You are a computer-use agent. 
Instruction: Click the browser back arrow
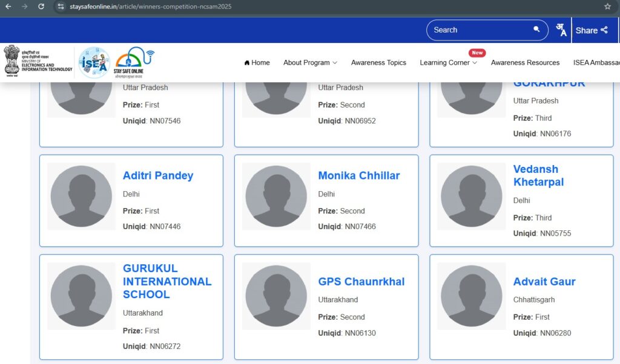coord(8,7)
